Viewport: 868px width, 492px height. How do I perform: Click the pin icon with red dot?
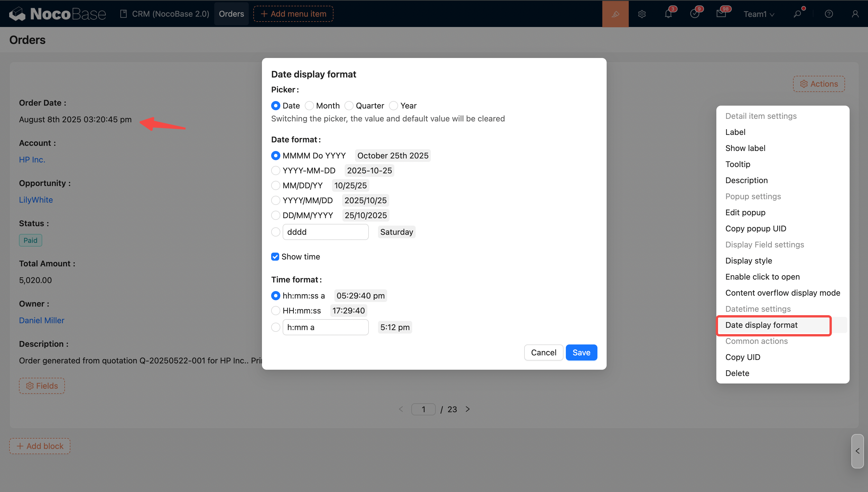(x=798, y=14)
